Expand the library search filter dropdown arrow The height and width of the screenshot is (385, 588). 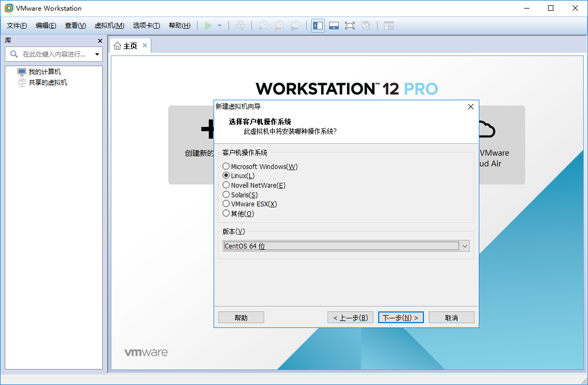pyautogui.click(x=97, y=54)
